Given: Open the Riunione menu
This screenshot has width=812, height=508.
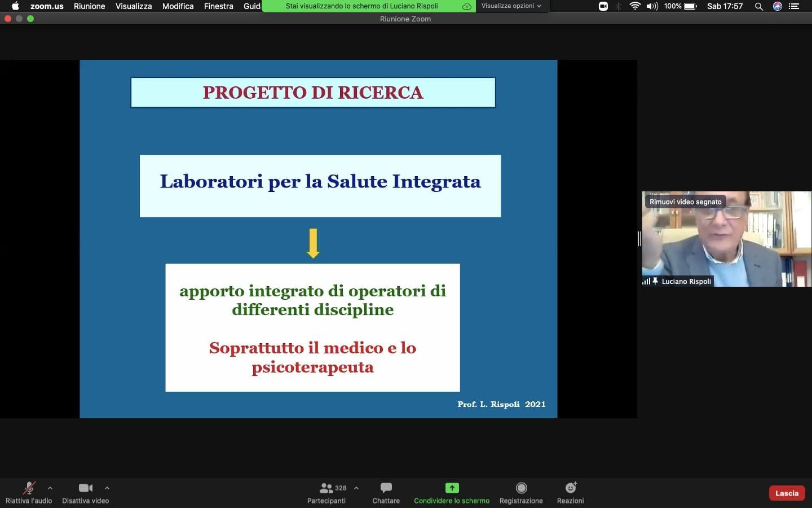Looking at the screenshot, I should pos(90,6).
